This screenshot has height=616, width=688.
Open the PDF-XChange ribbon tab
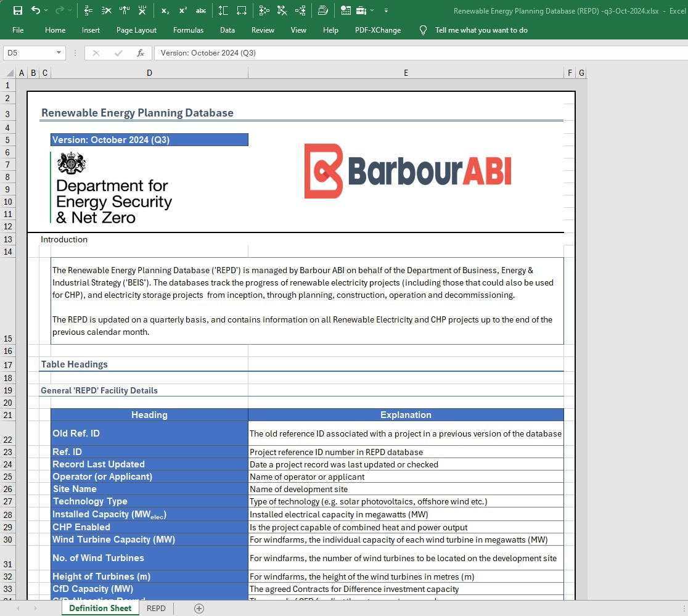[x=378, y=30]
